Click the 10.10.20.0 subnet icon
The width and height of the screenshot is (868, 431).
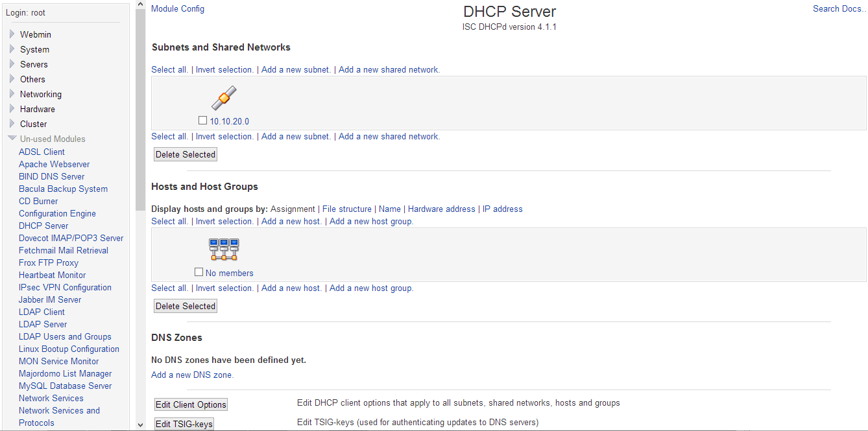[223, 97]
